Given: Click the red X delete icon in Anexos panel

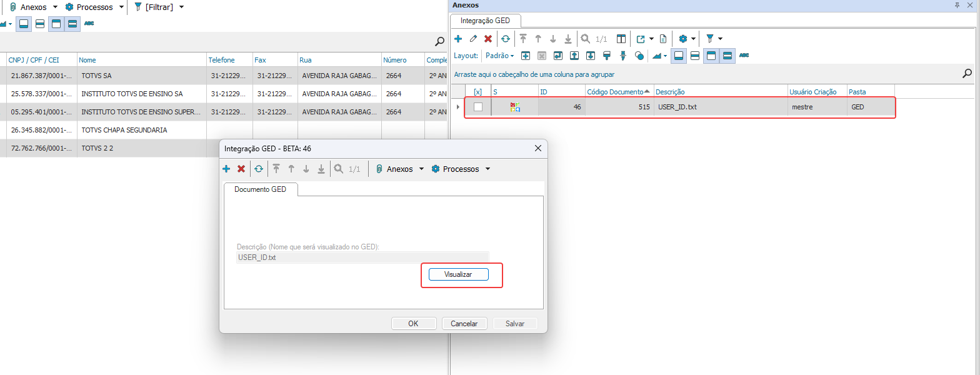Looking at the screenshot, I should pos(488,39).
